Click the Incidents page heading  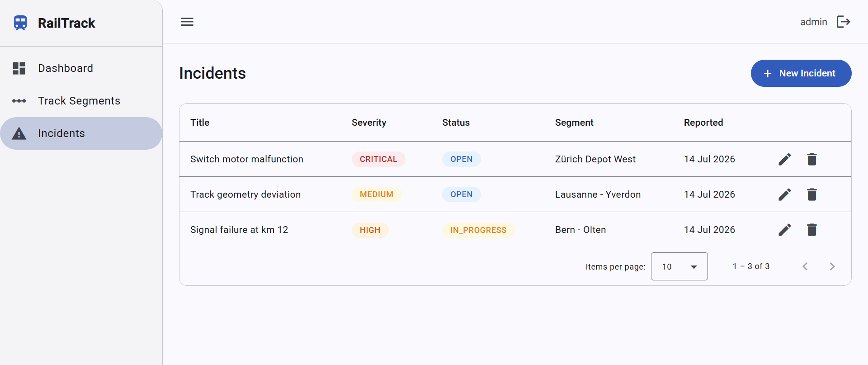(x=212, y=73)
